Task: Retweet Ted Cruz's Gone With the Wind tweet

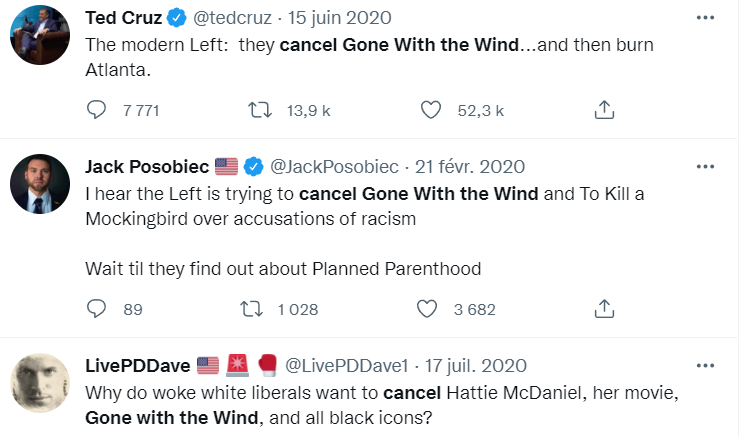Action: [x=259, y=110]
